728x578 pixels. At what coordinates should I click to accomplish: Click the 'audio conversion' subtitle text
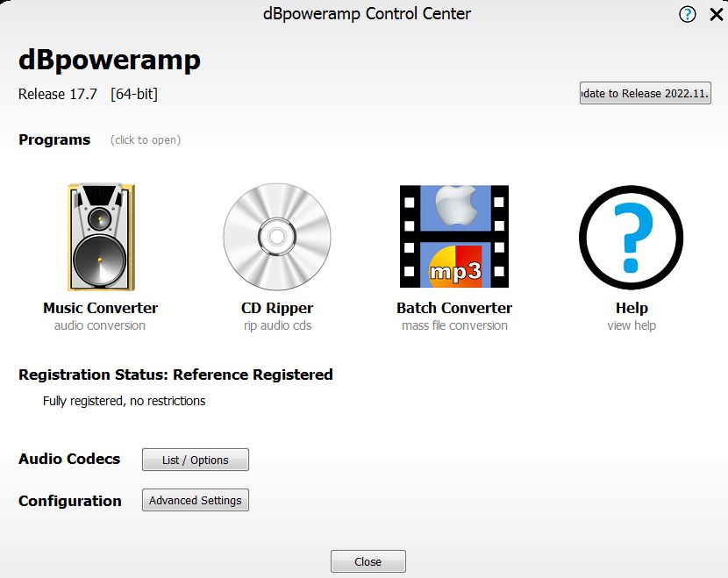point(100,325)
